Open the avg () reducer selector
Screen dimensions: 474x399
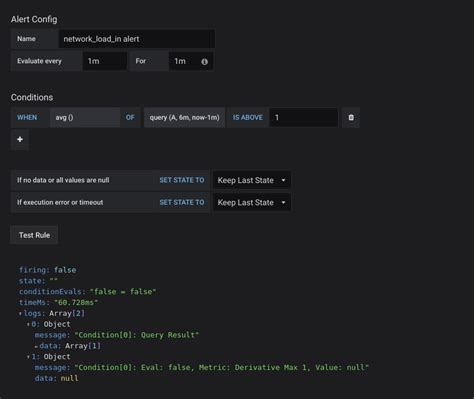pyautogui.click(x=85, y=117)
